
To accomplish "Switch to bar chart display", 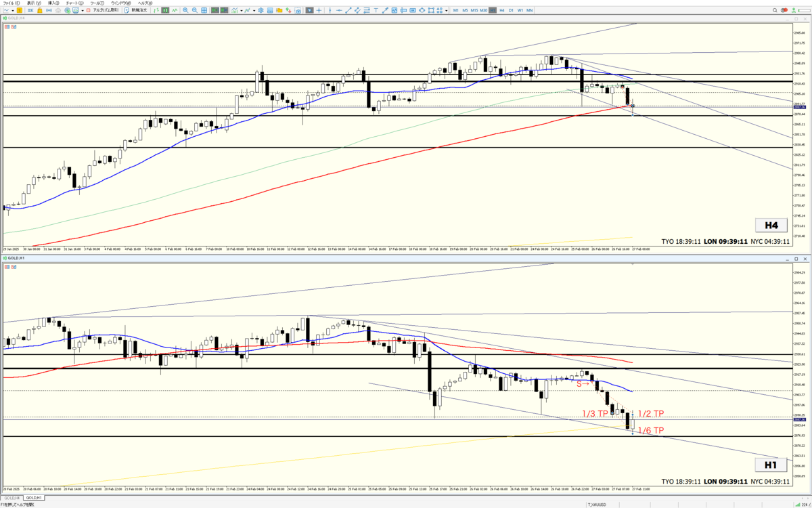I will [156, 10].
